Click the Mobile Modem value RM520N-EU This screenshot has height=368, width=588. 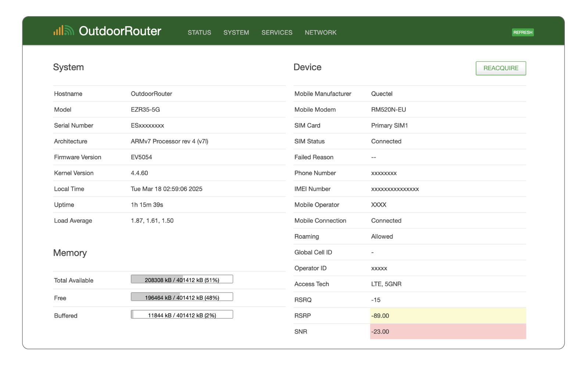pyautogui.click(x=388, y=110)
